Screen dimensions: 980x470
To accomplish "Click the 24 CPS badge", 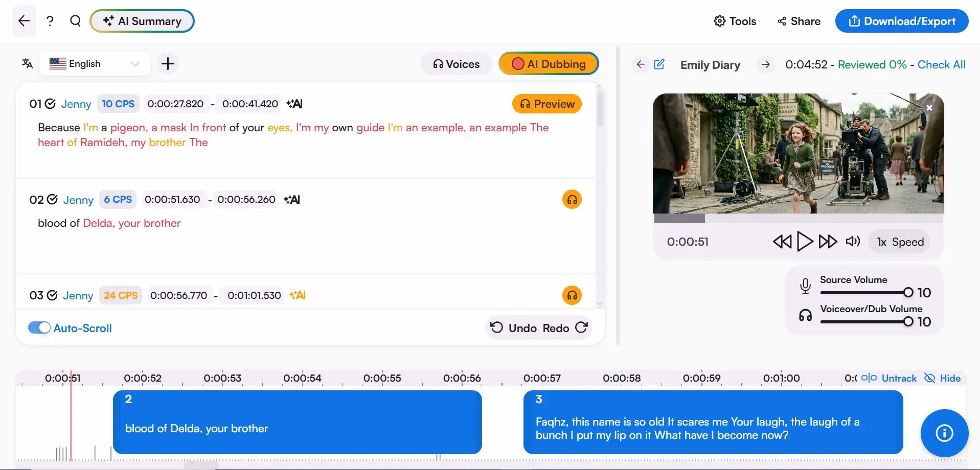I will 121,295.
